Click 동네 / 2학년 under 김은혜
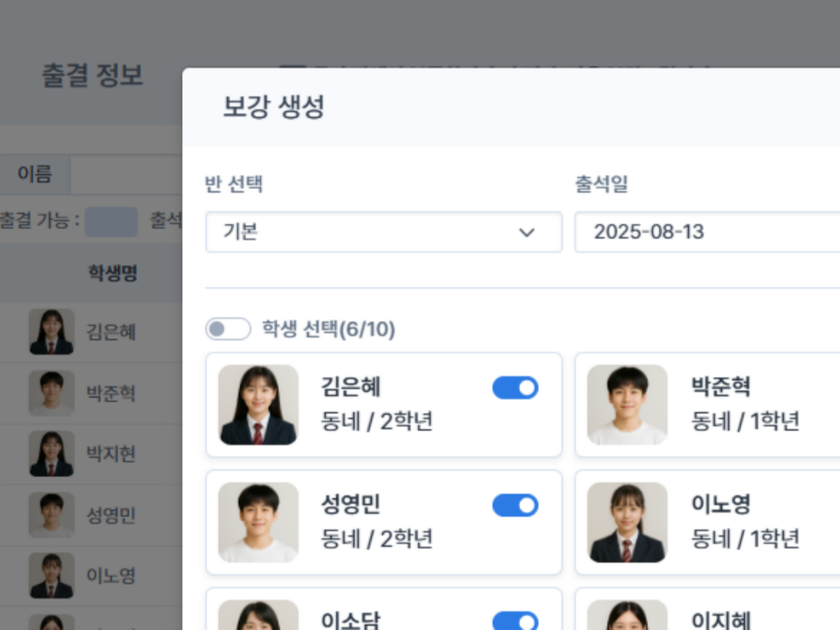This screenshot has width=840, height=630. (x=377, y=422)
